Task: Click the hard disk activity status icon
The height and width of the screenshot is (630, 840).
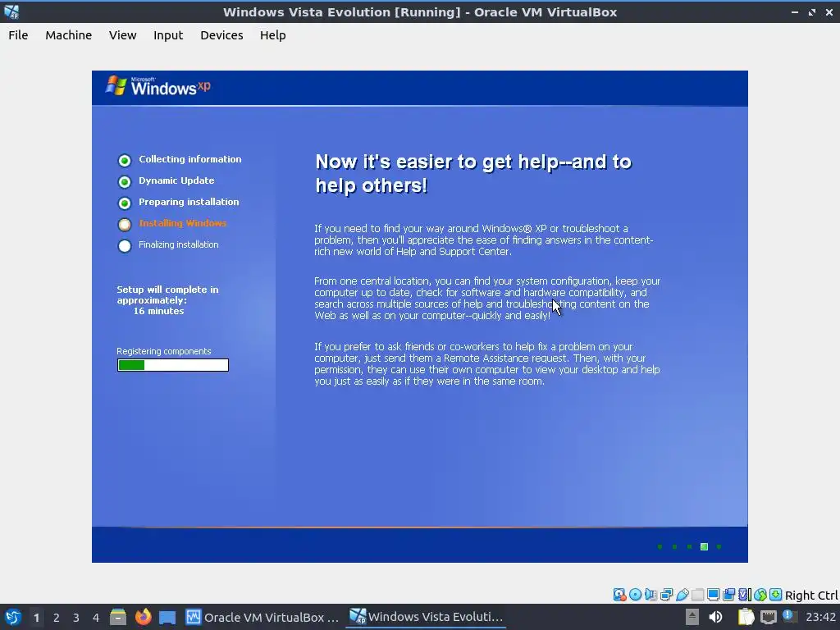Action: [620, 595]
